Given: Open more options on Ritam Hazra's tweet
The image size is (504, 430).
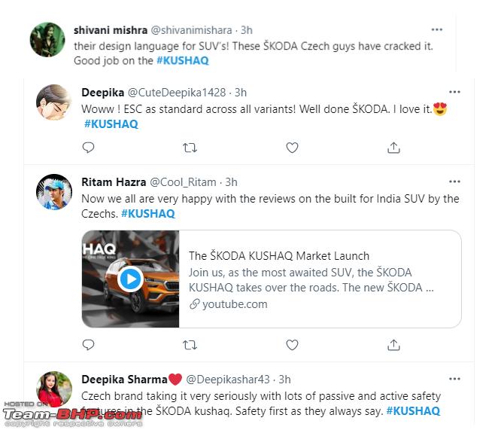Looking at the screenshot, I should point(454,181).
